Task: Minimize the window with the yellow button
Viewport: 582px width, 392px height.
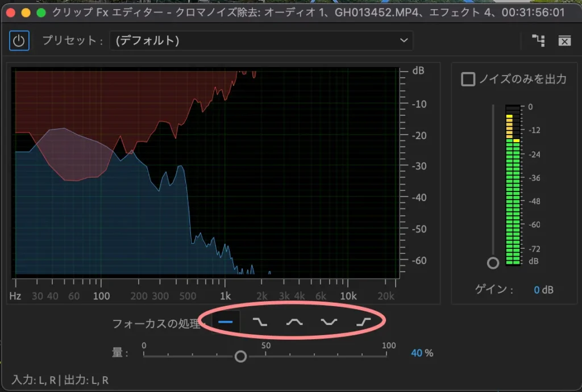Action: (26, 12)
